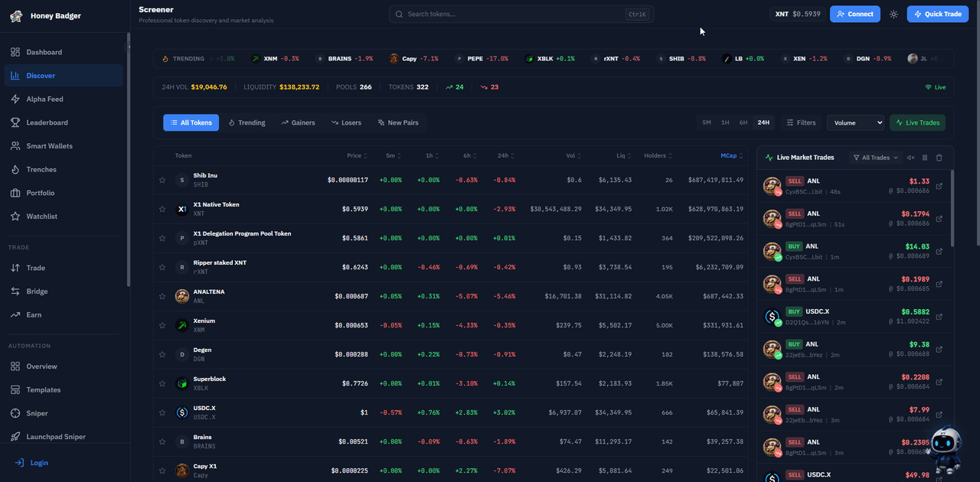
Task: Select the 5M timeframe
Action: pyautogui.click(x=707, y=122)
